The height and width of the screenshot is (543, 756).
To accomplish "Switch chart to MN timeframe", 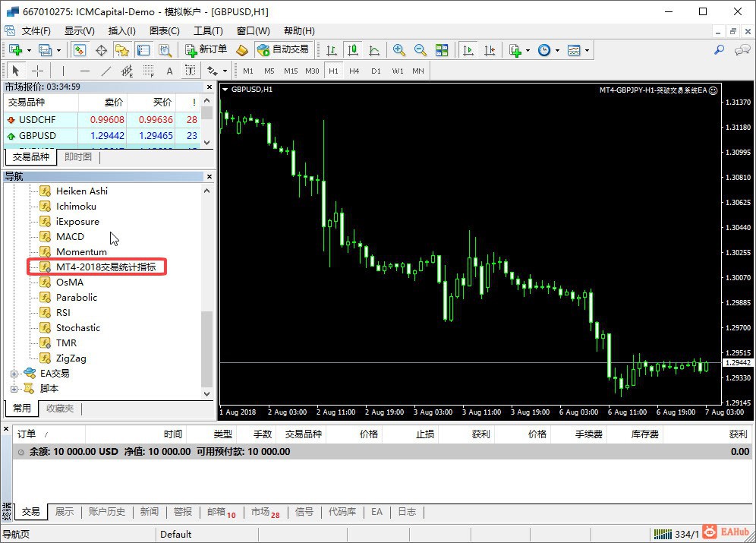I will (x=418, y=71).
